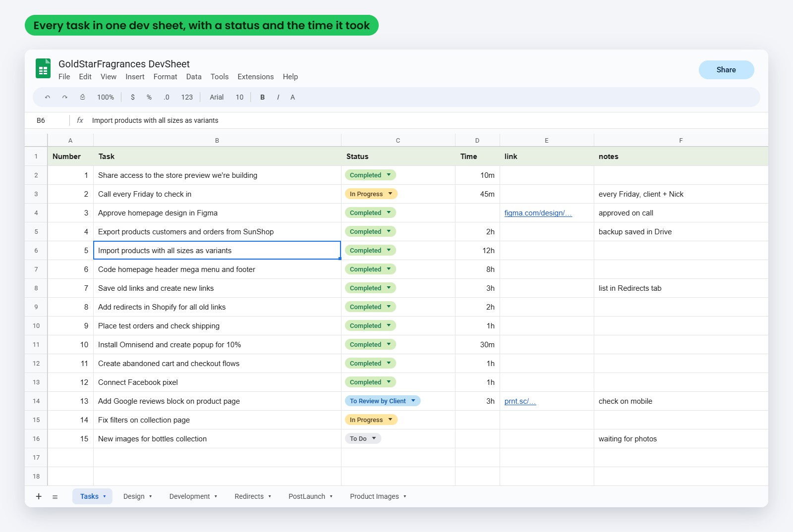Screen dimensions: 793x532
Task: Open the Extensions menu
Action: click(x=256, y=77)
